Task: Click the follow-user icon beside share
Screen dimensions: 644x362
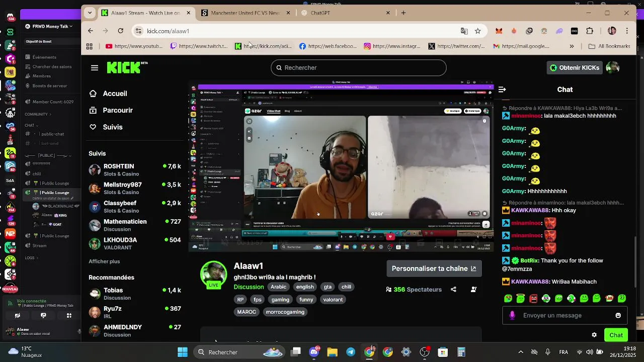Action: pyautogui.click(x=473, y=289)
